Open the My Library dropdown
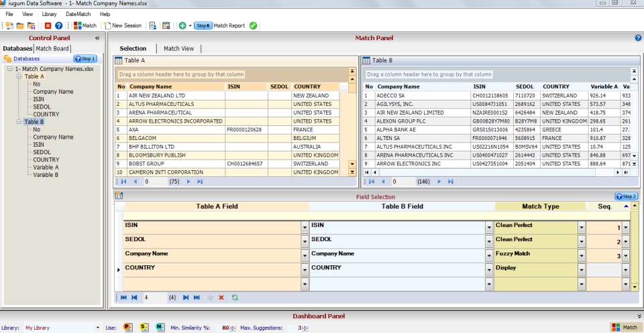This screenshot has height=333, width=644. point(99,328)
